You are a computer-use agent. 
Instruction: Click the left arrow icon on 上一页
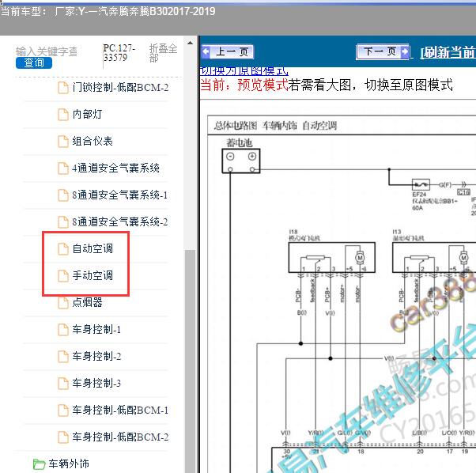tap(206, 51)
